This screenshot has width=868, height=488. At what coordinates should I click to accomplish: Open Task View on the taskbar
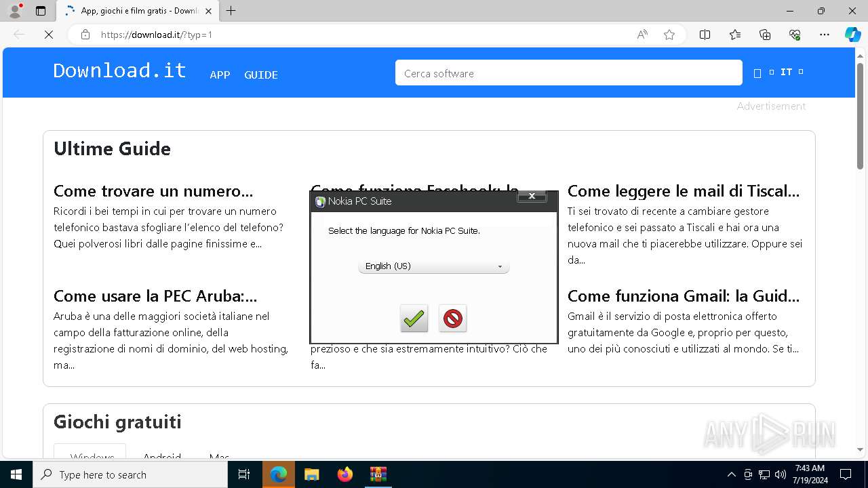click(244, 474)
